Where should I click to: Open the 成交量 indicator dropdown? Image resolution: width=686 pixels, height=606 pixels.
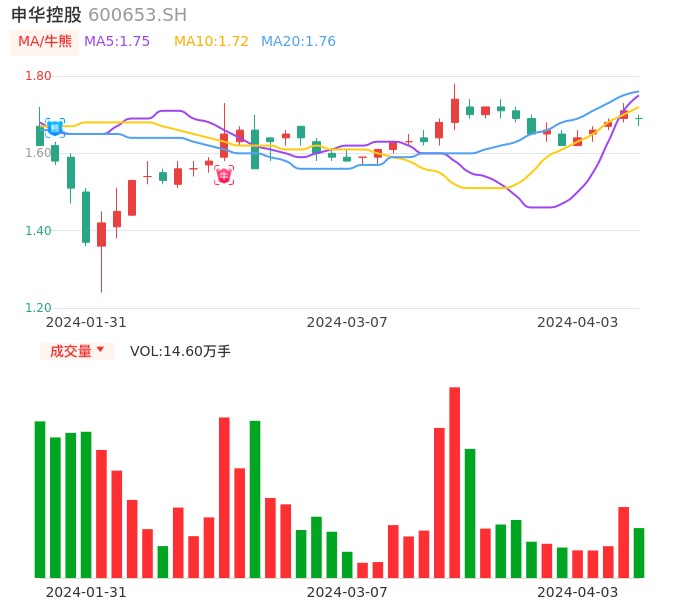77,351
